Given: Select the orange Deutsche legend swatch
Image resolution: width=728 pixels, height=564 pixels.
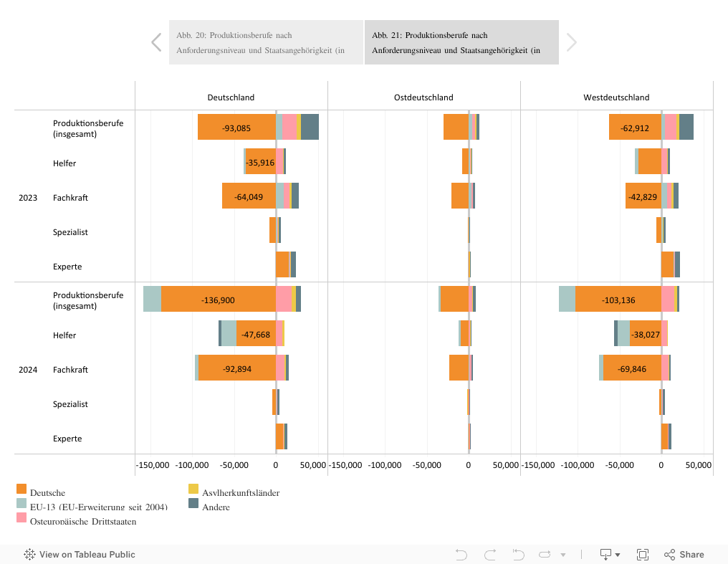Looking at the screenshot, I should click(21, 489).
